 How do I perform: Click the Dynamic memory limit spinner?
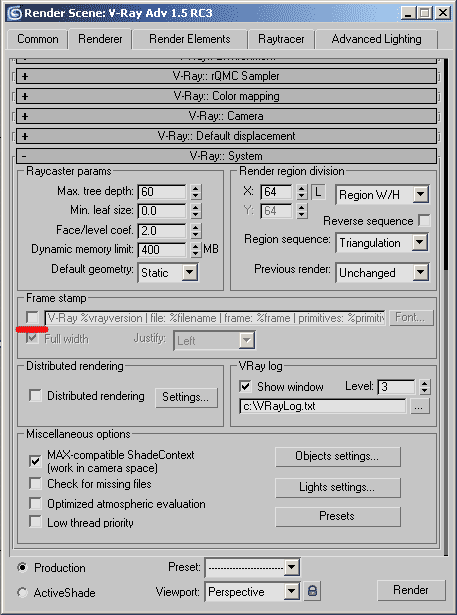(x=196, y=250)
